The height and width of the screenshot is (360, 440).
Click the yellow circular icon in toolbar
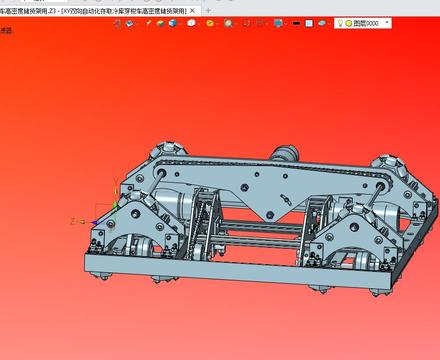pos(210,23)
